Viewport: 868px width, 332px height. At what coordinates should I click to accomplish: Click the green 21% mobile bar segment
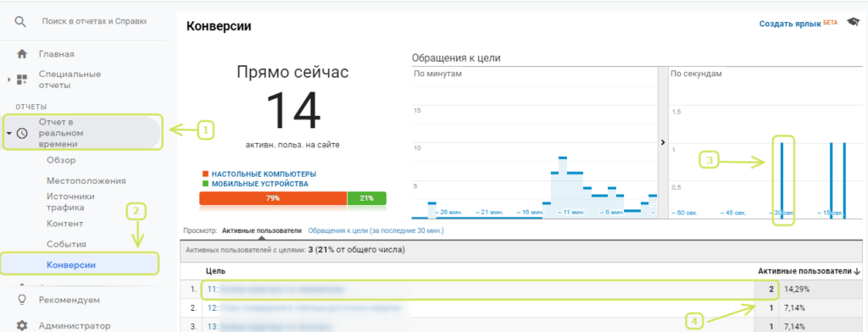[x=367, y=199]
